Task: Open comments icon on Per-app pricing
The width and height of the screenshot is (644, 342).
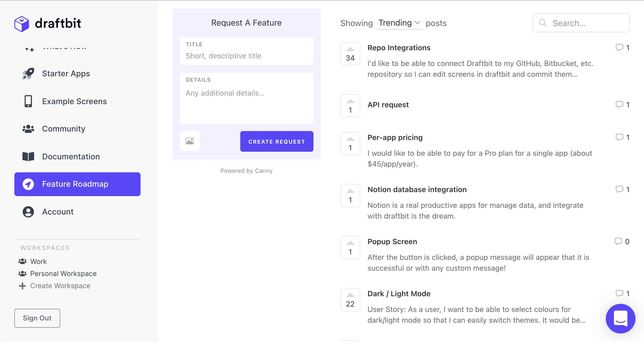Action: [x=619, y=137]
